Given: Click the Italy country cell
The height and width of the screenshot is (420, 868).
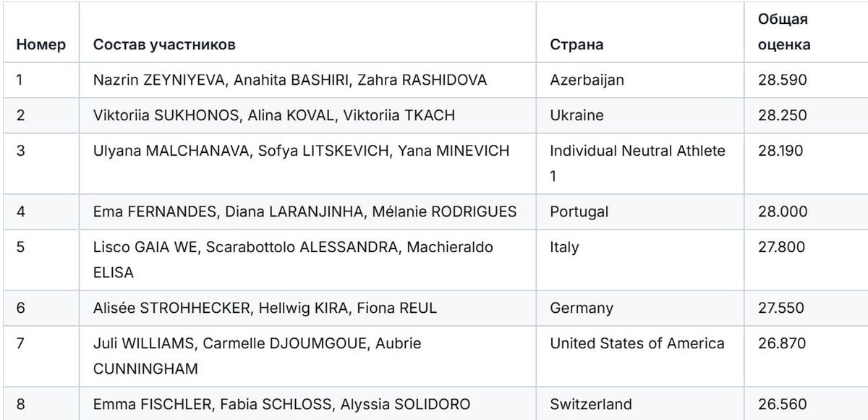Looking at the screenshot, I should tap(564, 248).
